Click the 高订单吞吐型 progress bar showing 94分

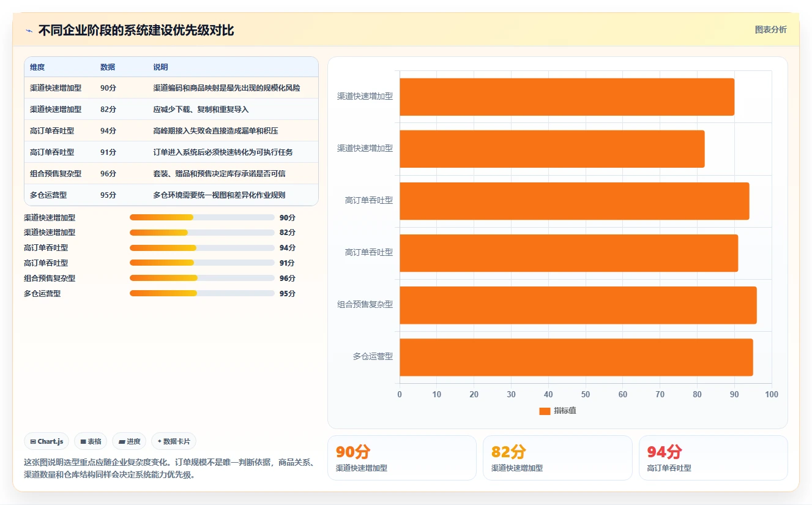(x=202, y=248)
